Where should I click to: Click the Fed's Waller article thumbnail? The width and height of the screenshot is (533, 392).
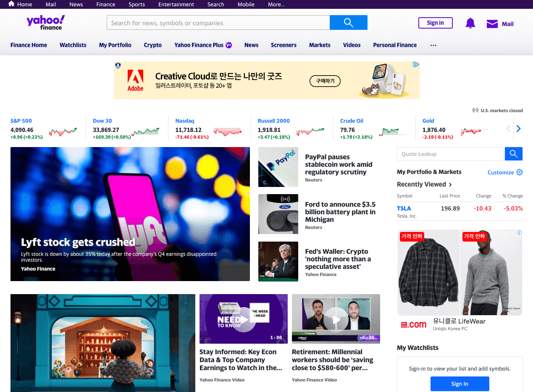click(x=278, y=261)
